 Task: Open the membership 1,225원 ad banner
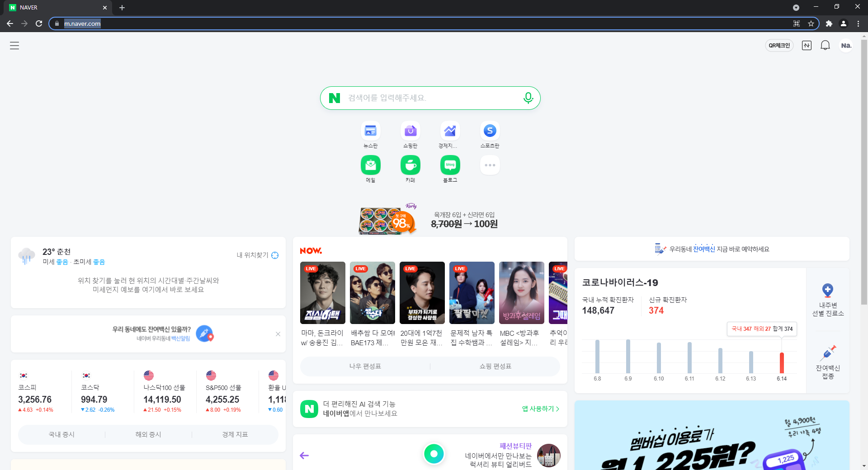[x=712, y=435]
